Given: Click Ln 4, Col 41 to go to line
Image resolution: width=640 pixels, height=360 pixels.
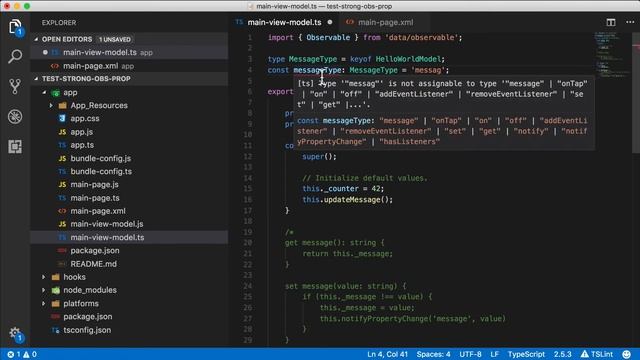Looking at the screenshot, I should [387, 354].
